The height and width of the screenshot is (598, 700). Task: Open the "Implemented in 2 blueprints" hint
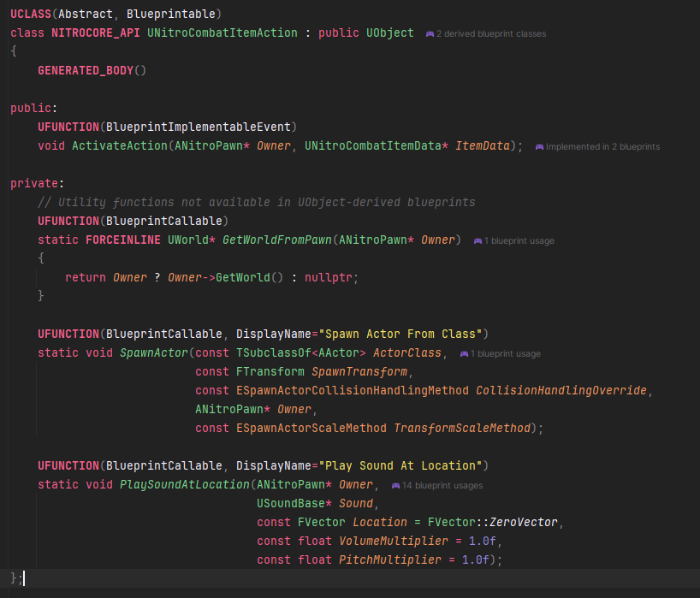click(602, 146)
